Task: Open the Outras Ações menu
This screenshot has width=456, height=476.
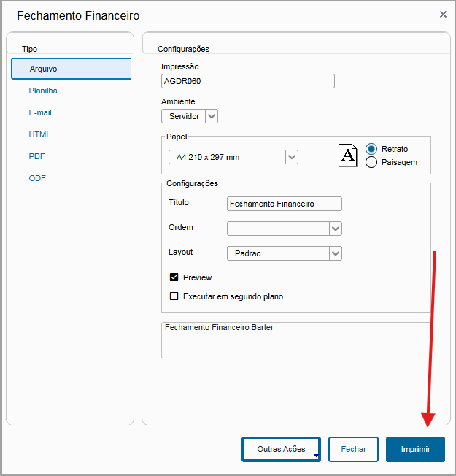Action: 281,450
